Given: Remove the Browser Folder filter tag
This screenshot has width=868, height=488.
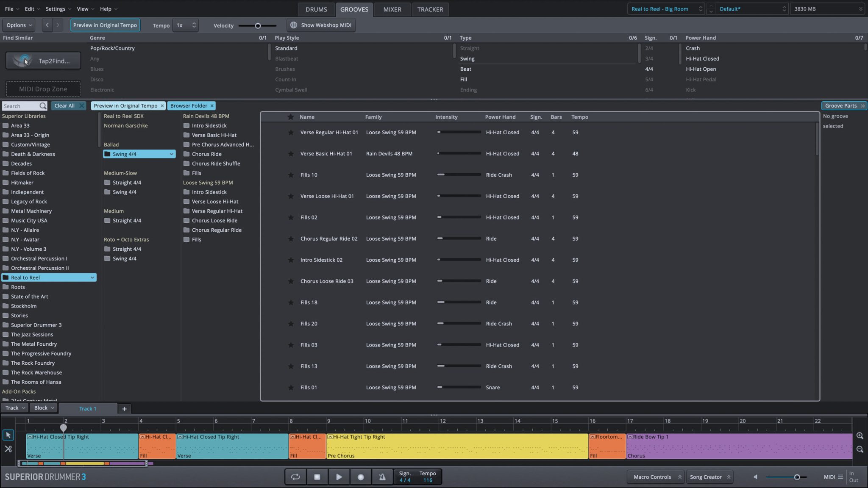Looking at the screenshot, I should [212, 106].
